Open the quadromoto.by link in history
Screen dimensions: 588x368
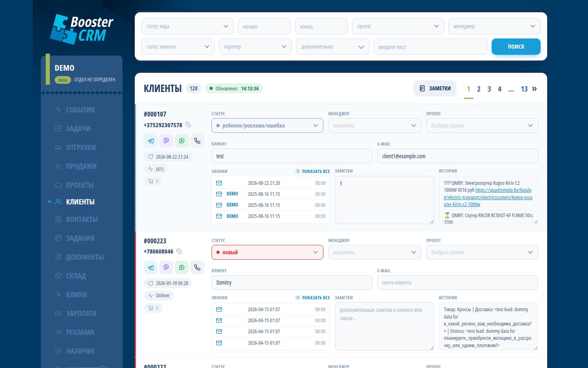488,197
